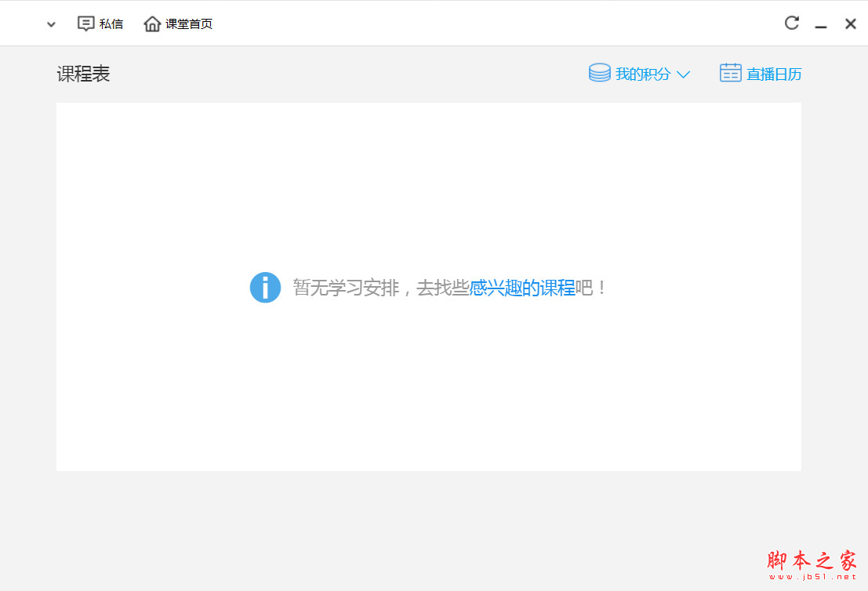Click the blue circular info icon
Viewport: 868px width, 591px height.
click(265, 288)
